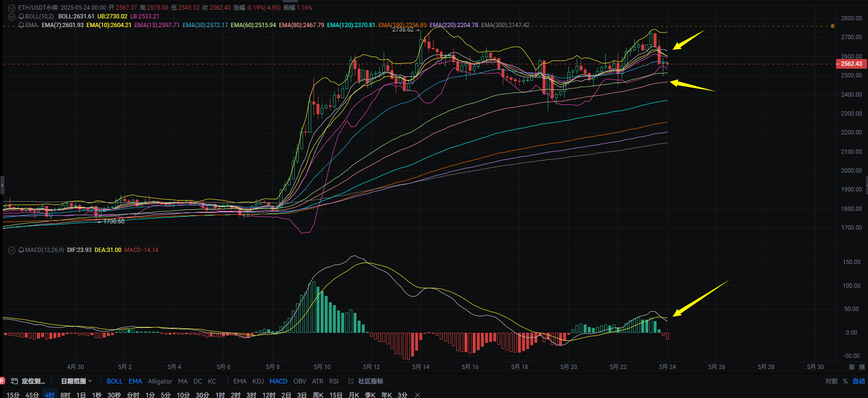Screen dimensions: 868x398
Task: Switch to the 1日 timeframe
Action: coord(81,395)
